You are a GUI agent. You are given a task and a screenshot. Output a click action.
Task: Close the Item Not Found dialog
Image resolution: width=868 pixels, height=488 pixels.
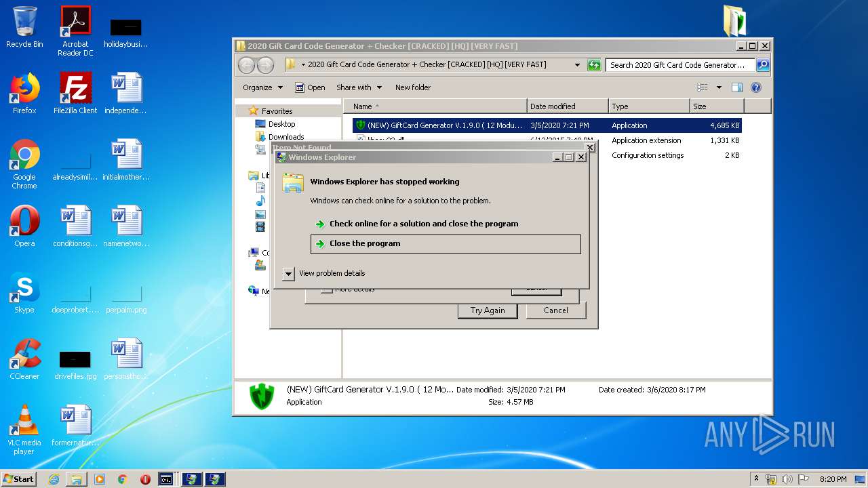coord(589,147)
